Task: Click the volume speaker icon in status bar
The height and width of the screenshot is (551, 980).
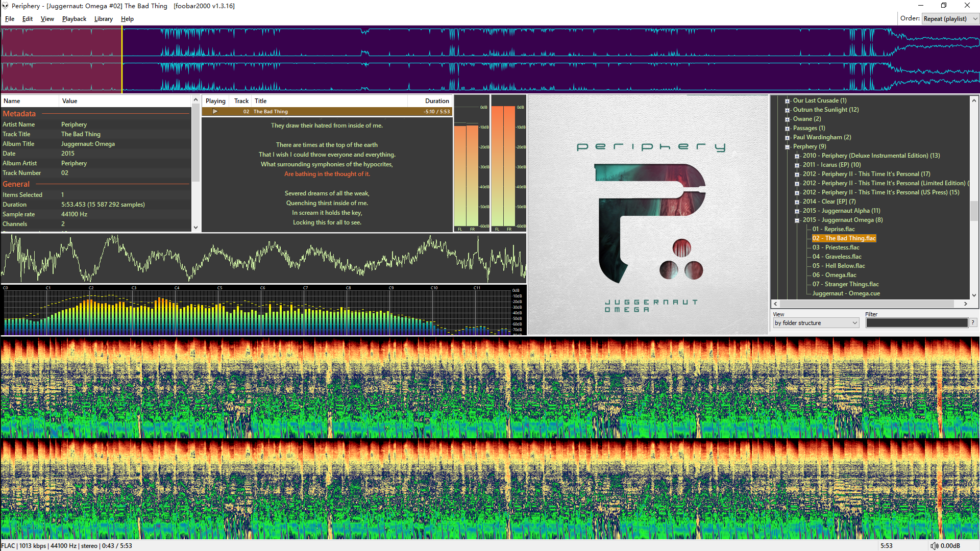Action: pyautogui.click(x=934, y=546)
